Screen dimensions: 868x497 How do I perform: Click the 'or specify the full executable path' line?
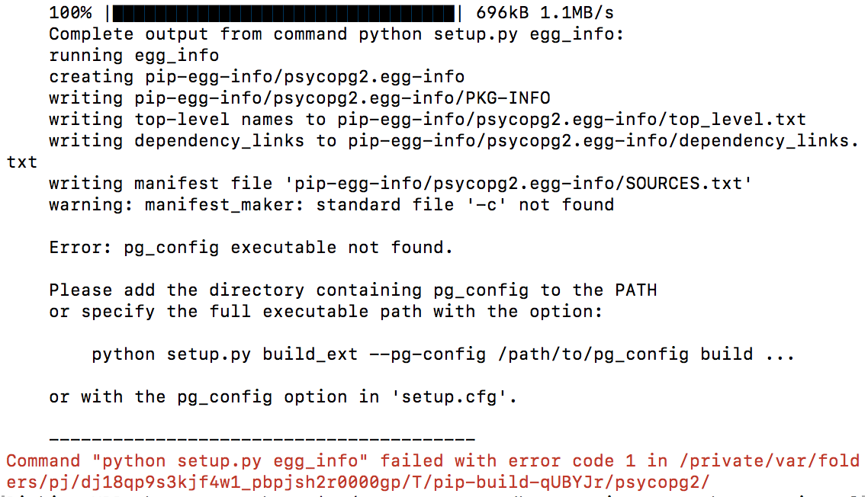click(326, 312)
